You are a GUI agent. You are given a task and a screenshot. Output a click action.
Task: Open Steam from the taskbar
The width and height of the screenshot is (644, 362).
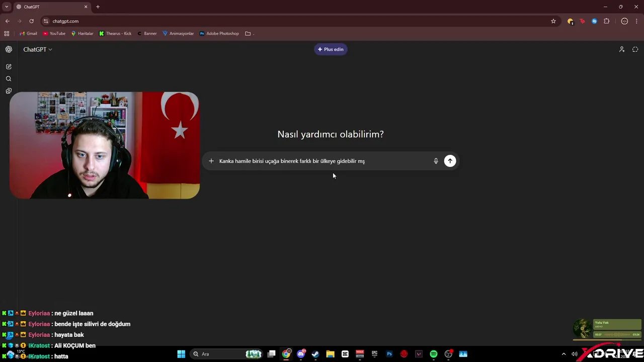(x=315, y=354)
